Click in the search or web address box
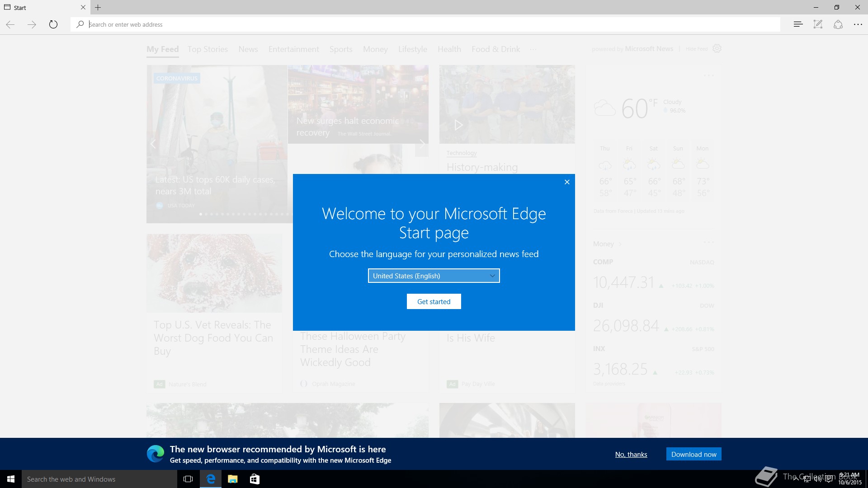Viewport: 868px width, 488px height. point(425,24)
